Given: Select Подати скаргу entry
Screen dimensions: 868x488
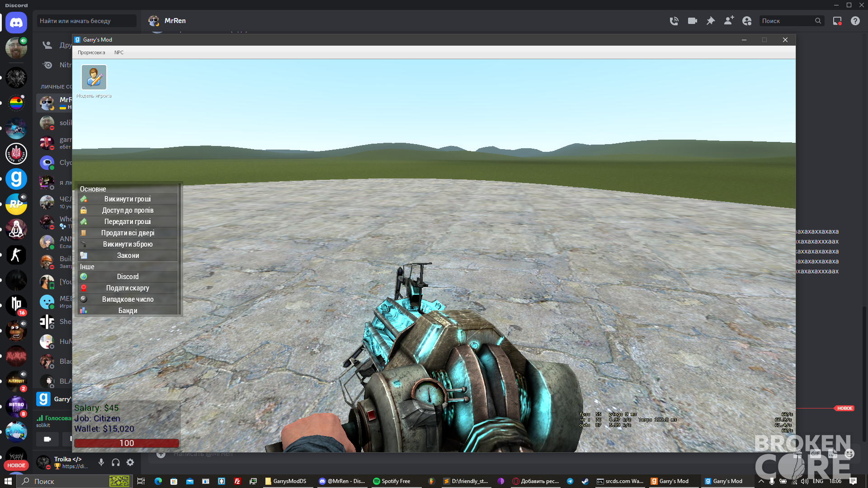Looking at the screenshot, I should click(x=128, y=288).
